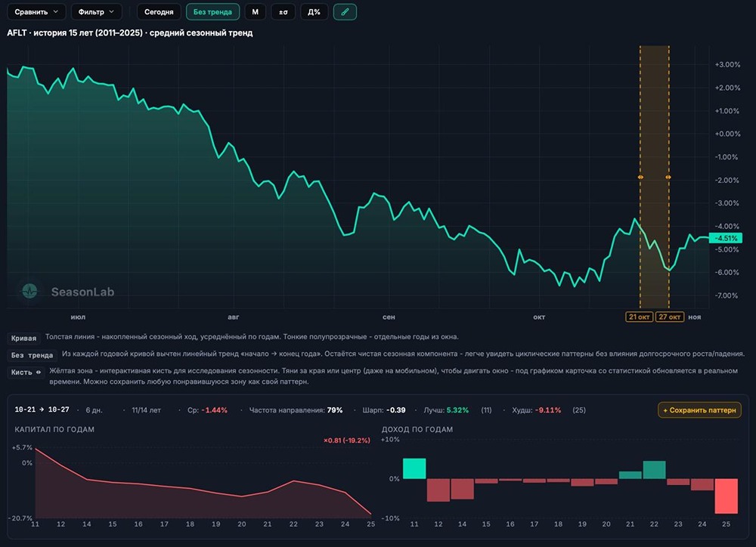This screenshot has width=756, height=547.
Task: Click the Кисть legend chip
Action: 26,372
